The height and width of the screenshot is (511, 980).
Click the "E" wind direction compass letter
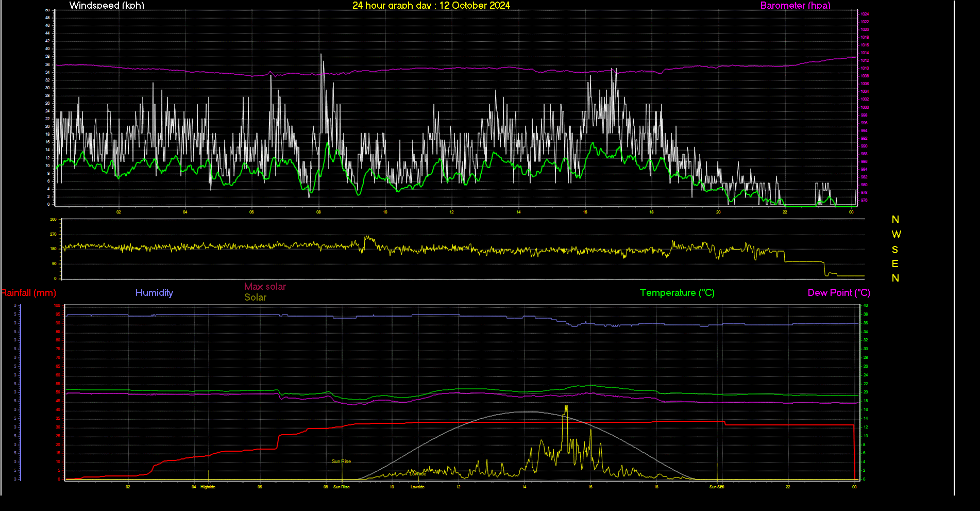895,264
